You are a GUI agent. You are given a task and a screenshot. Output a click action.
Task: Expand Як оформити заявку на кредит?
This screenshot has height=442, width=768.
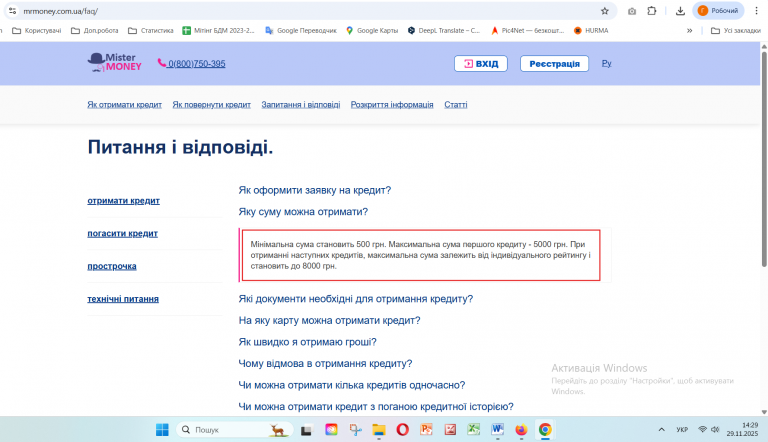314,190
